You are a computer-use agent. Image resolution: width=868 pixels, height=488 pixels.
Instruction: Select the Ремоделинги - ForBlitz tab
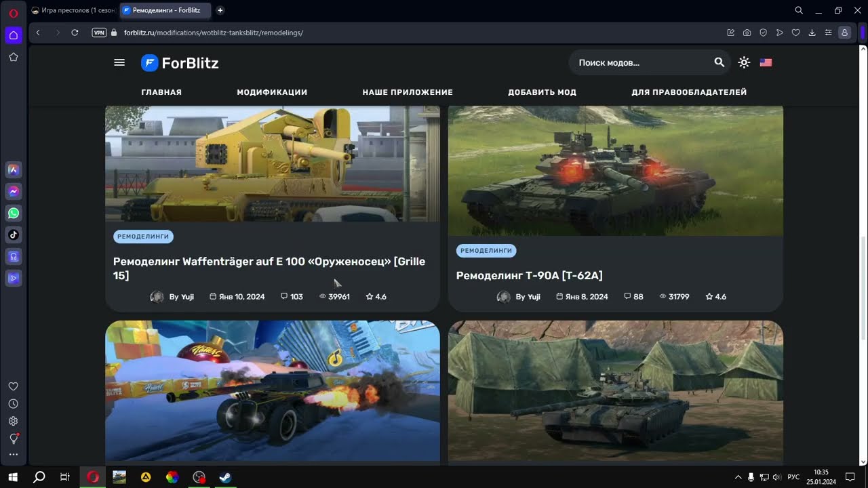point(165,10)
